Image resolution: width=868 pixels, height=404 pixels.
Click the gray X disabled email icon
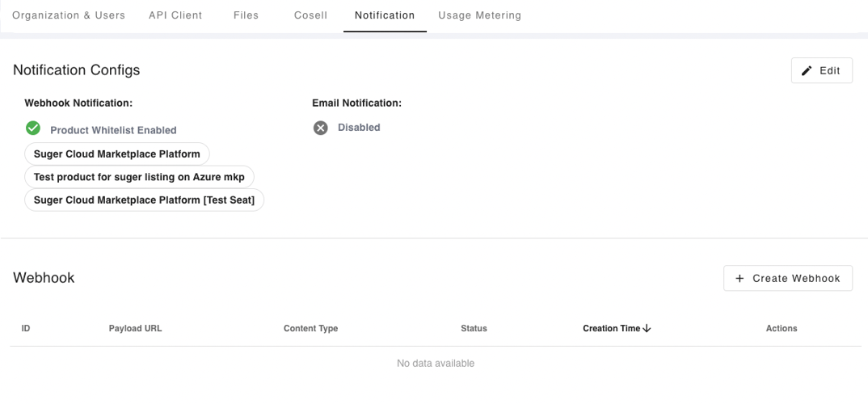pos(321,128)
